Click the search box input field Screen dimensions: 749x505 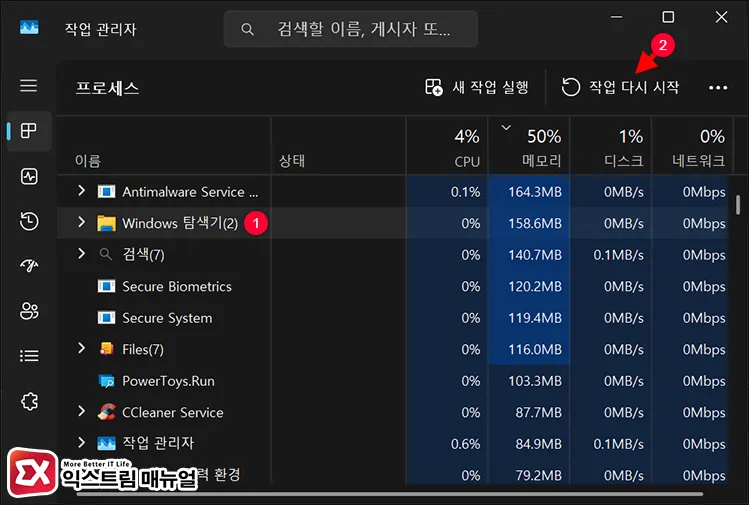(351, 29)
